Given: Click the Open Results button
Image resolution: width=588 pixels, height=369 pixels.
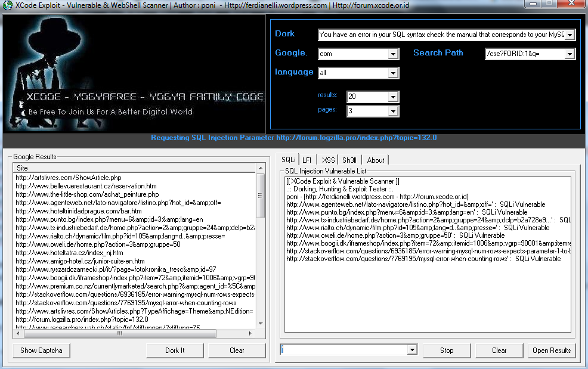Looking at the screenshot, I should tap(552, 351).
